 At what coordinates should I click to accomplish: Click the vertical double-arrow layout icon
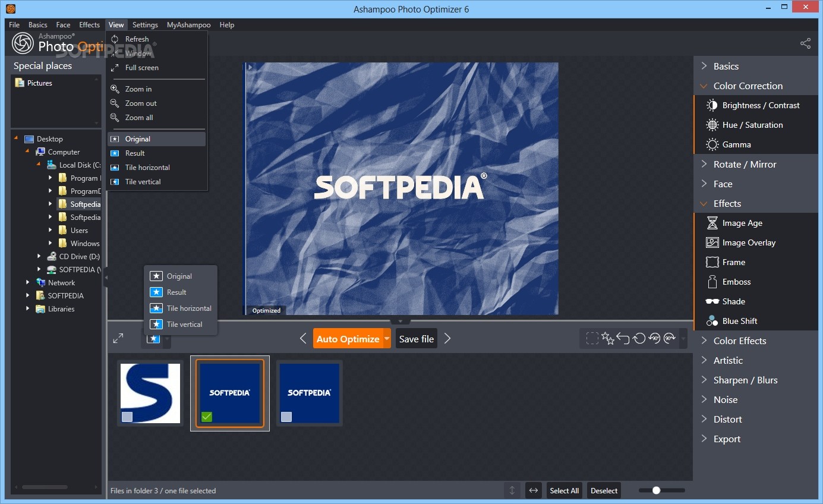click(x=512, y=490)
